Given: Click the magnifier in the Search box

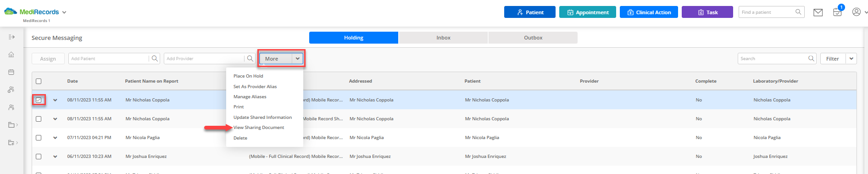Looking at the screenshot, I should (811, 58).
